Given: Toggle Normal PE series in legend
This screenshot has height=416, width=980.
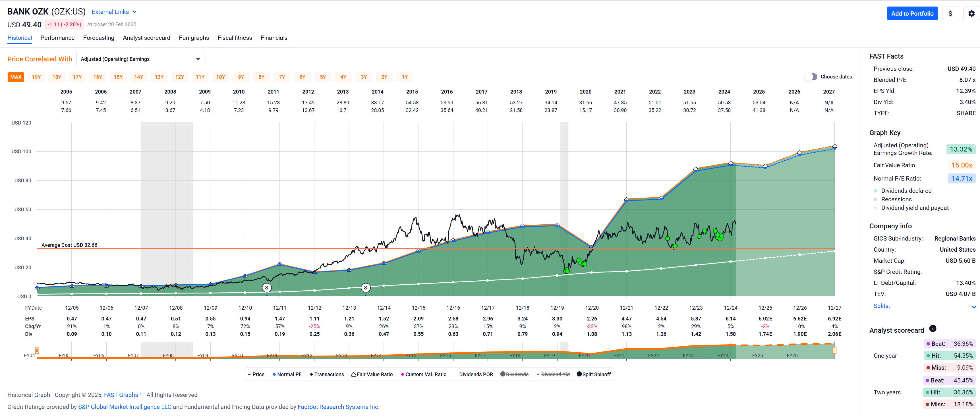Looking at the screenshot, I should click(287, 374).
